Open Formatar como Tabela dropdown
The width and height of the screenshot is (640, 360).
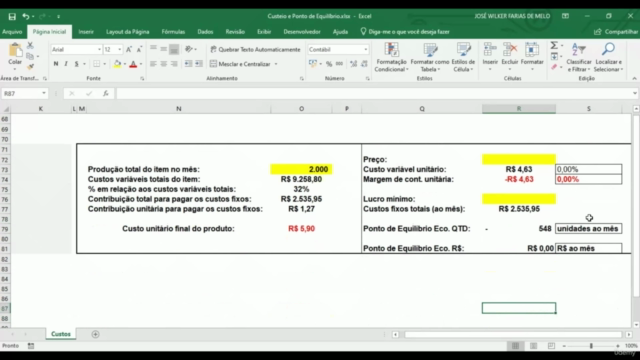pyautogui.click(x=430, y=57)
